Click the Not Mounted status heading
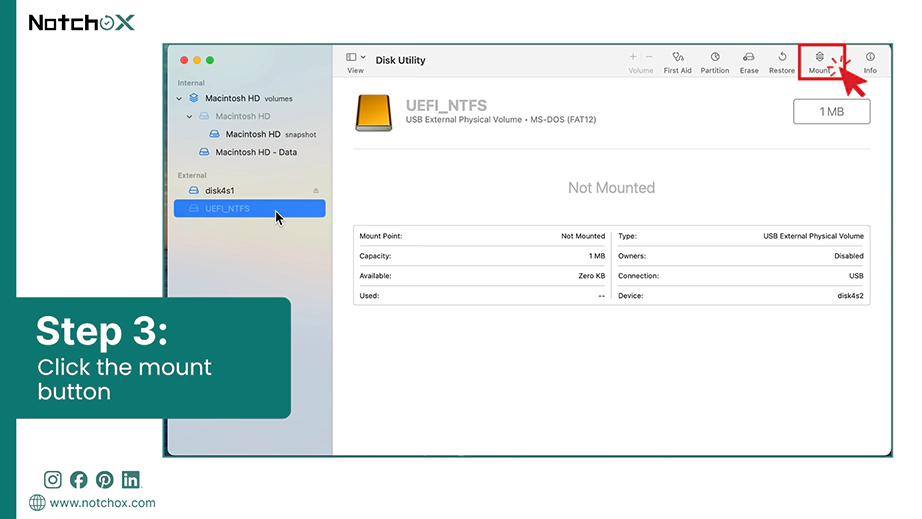The height and width of the screenshot is (519, 922). coord(612,187)
